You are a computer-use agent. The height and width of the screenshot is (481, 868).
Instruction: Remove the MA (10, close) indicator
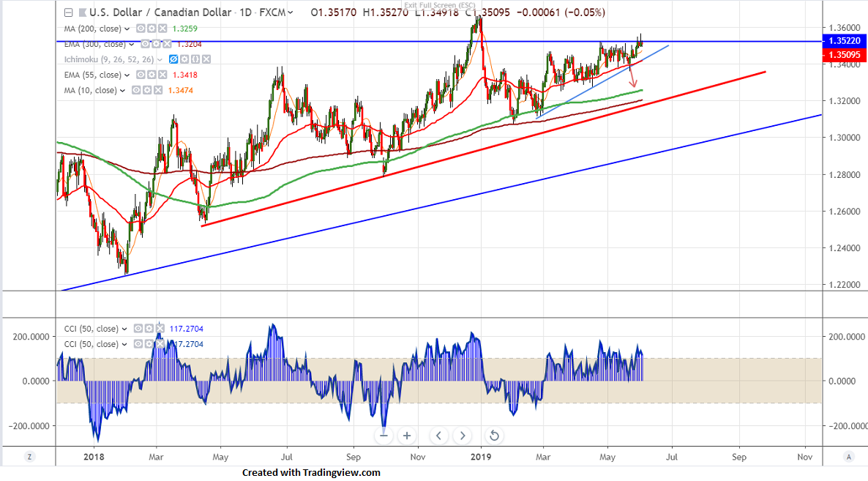click(158, 90)
